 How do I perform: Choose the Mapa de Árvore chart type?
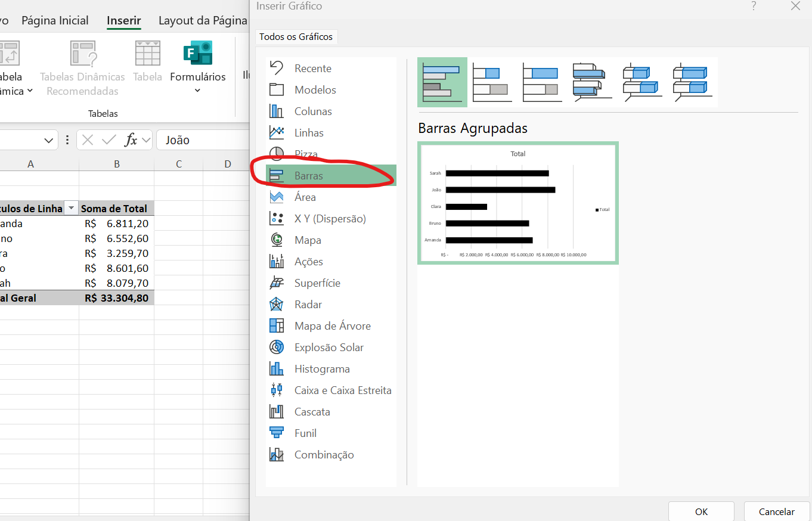331,326
